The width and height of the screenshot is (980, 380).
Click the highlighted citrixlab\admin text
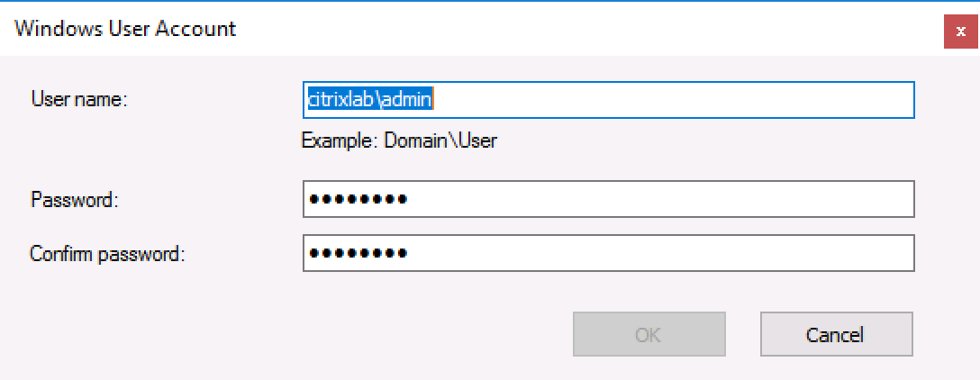pyautogui.click(x=371, y=100)
